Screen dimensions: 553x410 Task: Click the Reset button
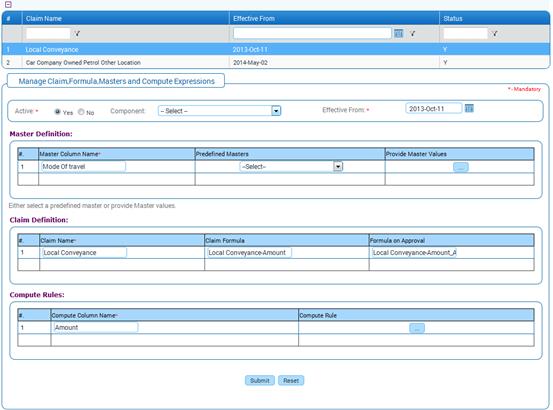(291, 380)
